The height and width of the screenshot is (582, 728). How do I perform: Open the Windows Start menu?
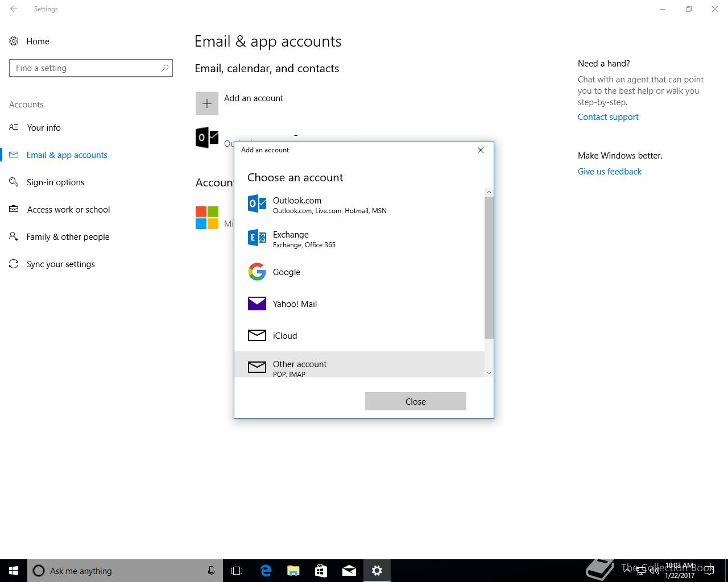click(14, 571)
